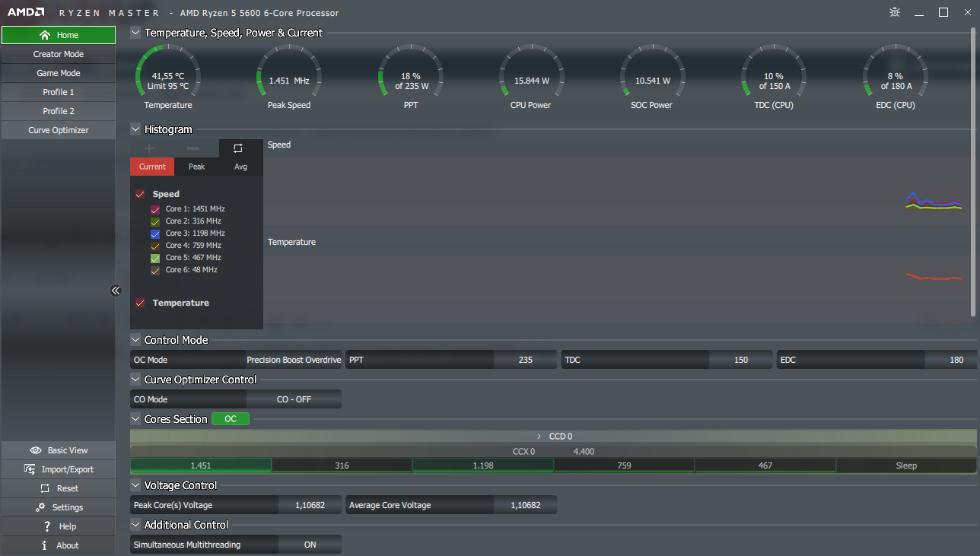Image resolution: width=980 pixels, height=556 pixels.
Task: Click the Home house icon in sidebar
Action: [x=45, y=35]
